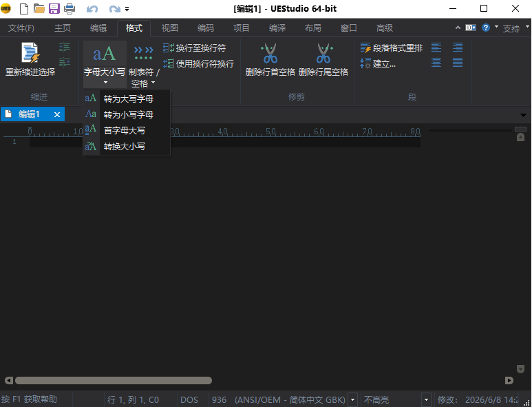Image resolution: width=532 pixels, height=407 pixels.
Task: Click the editor split-window handle above scrollbar
Action: pos(520,129)
